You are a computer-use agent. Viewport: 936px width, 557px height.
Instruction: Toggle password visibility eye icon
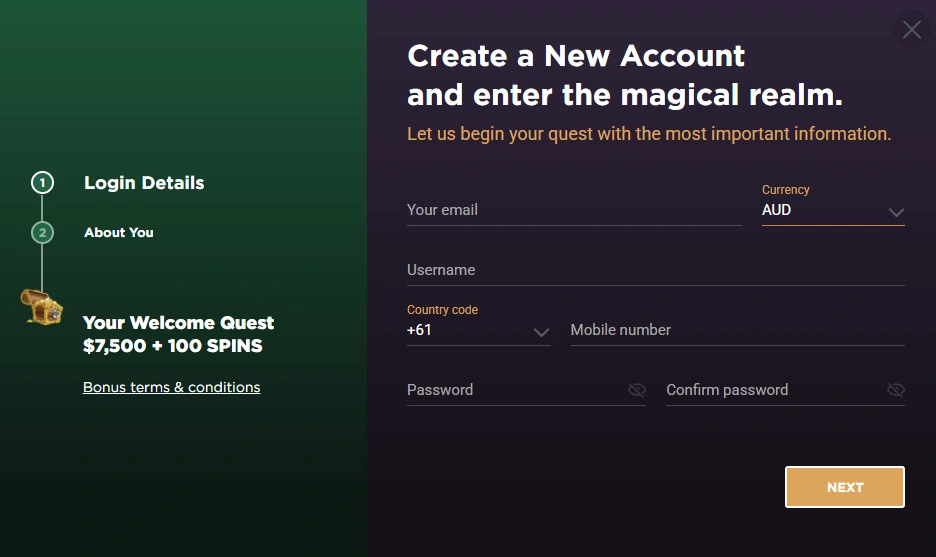pyautogui.click(x=637, y=390)
